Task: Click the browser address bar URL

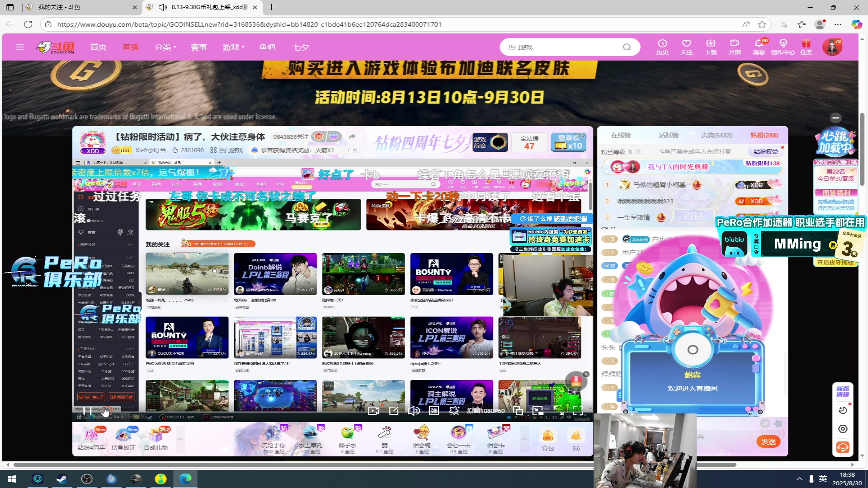Action: pos(249,24)
